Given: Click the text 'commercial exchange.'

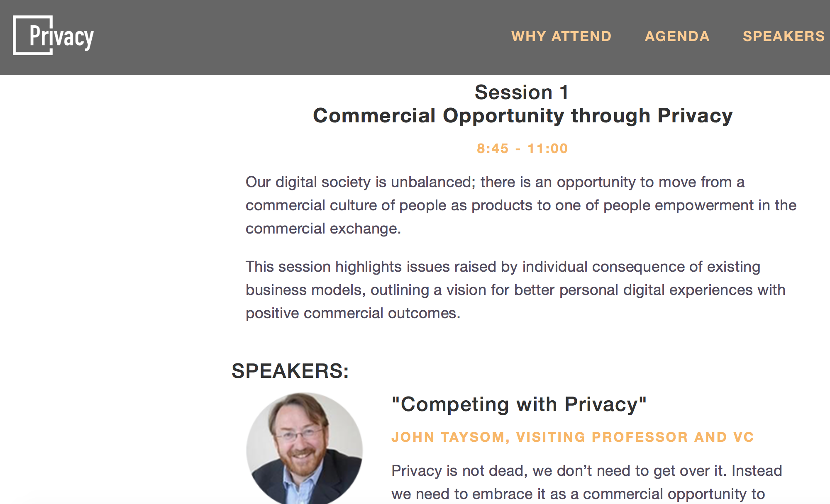Looking at the screenshot, I should 323,229.
